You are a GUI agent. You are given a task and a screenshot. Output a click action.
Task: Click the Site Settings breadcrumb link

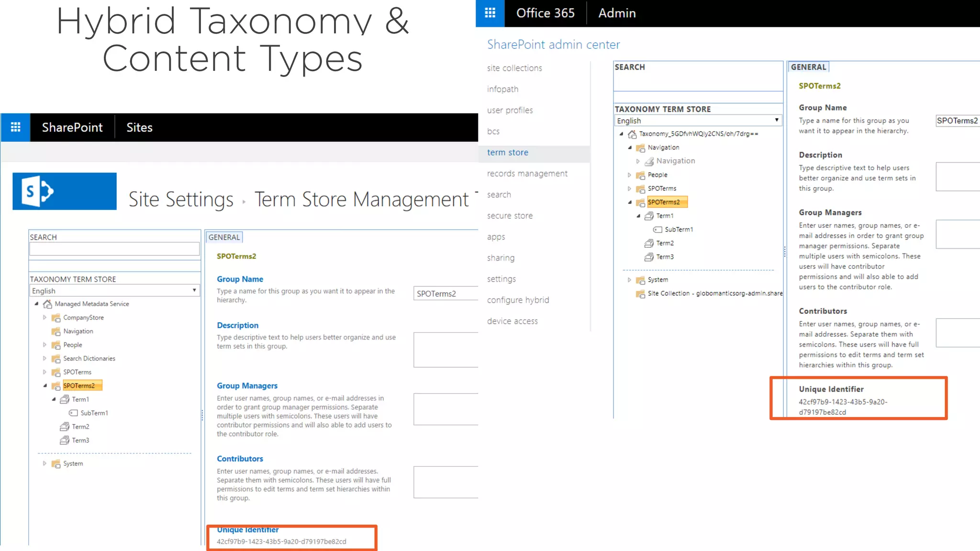[181, 199]
